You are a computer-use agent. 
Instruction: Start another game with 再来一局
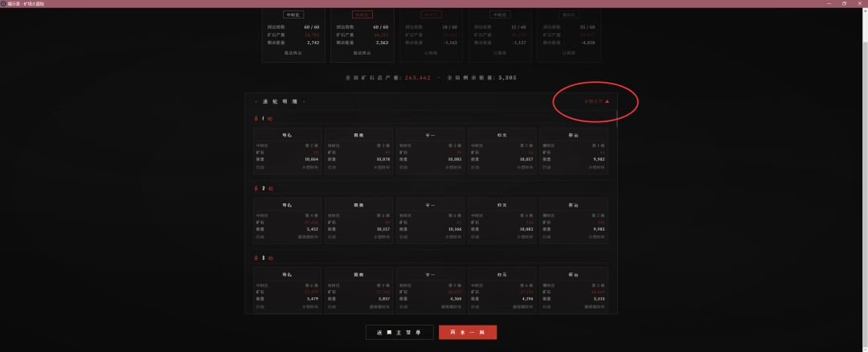467,332
